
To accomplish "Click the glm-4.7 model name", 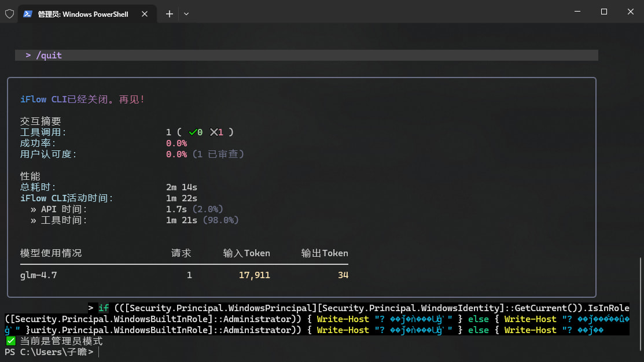I will (38, 275).
